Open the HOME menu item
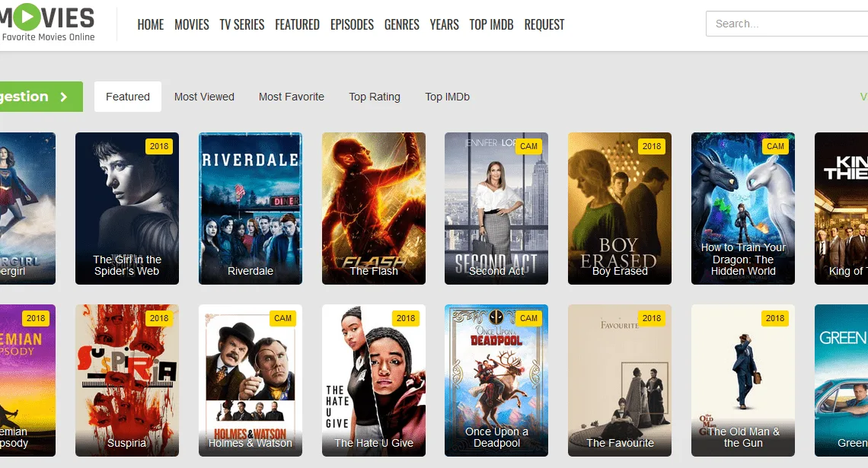This screenshot has height=468, width=868. [151, 24]
